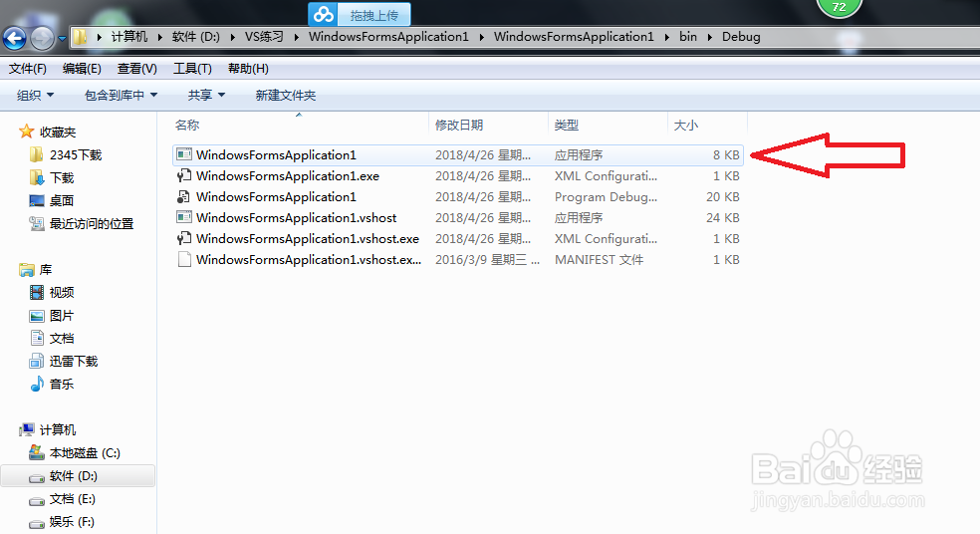This screenshot has height=534, width=980.
Task: Select 软件 (D:) drive in sidebar
Action: click(78, 476)
